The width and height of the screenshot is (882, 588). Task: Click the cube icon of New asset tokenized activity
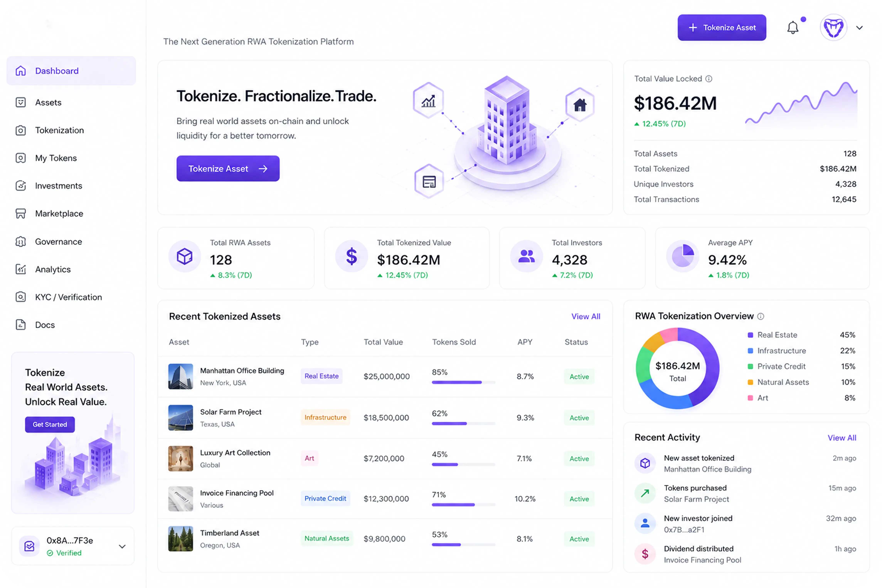[645, 463]
